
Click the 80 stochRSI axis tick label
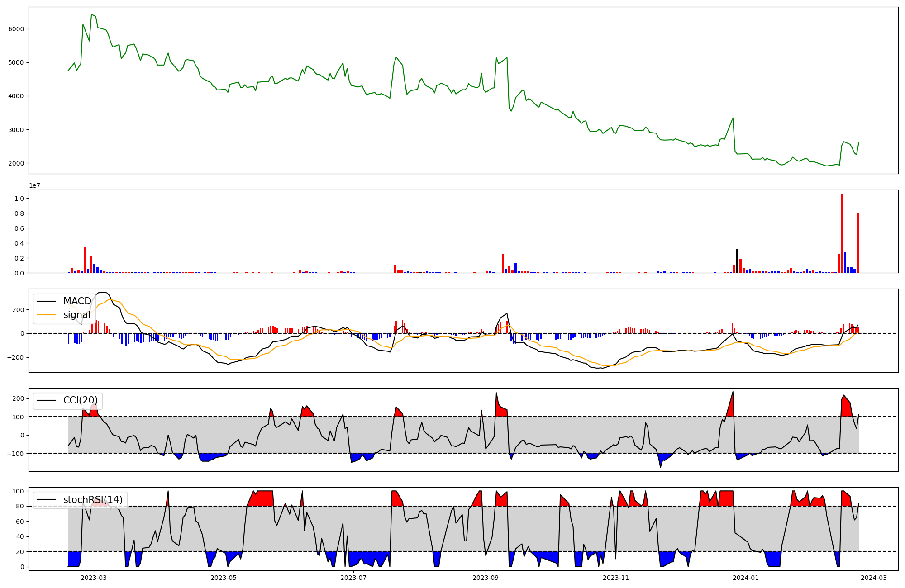(x=21, y=507)
